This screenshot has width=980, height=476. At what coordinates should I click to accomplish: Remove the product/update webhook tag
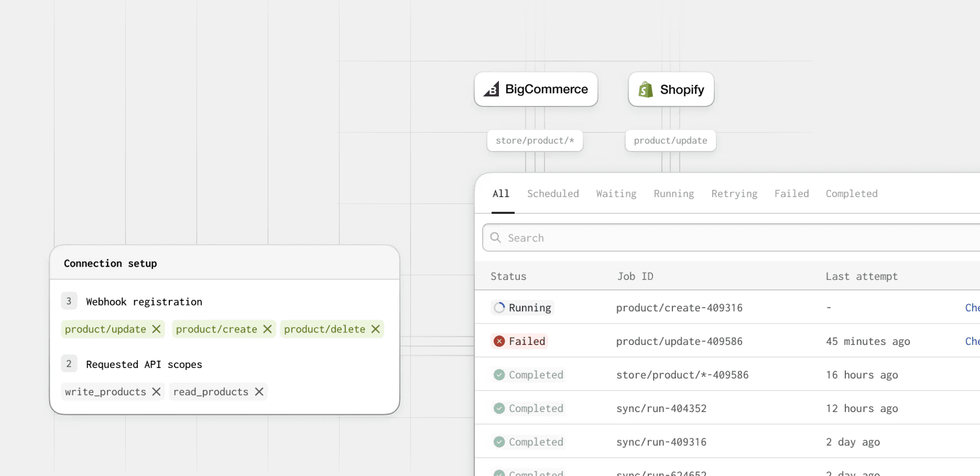[x=157, y=329]
